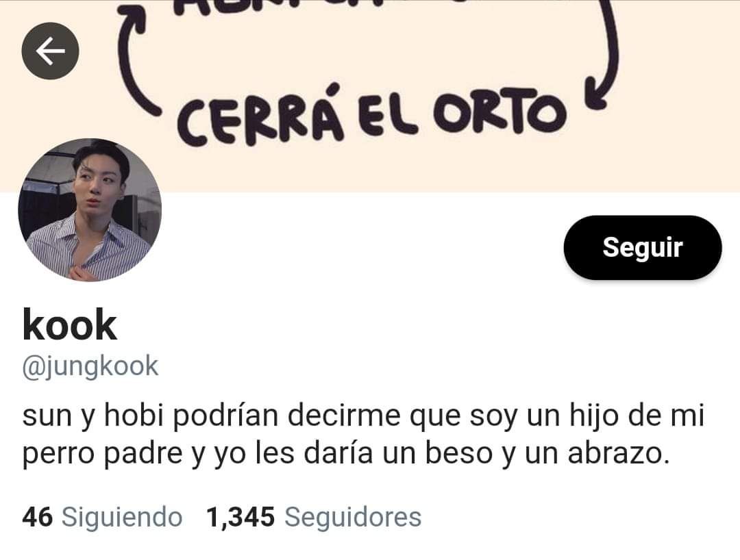Click the dark circle behind the back arrow
The image size is (740, 560).
click(50, 51)
